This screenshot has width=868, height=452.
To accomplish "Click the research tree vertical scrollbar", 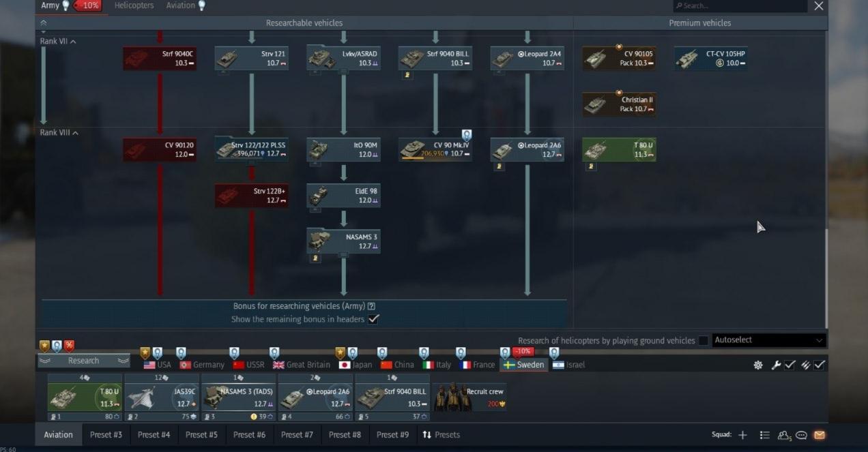I will coord(826,278).
